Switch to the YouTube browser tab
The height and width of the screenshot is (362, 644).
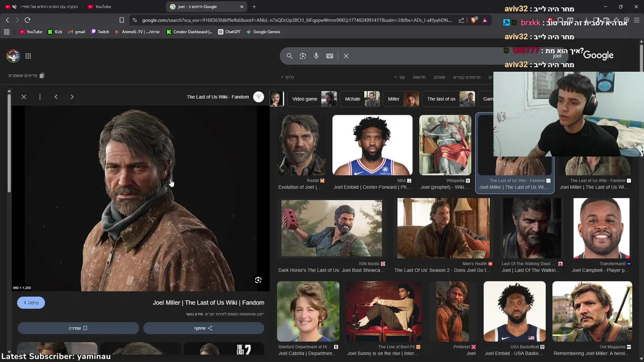[121, 7]
